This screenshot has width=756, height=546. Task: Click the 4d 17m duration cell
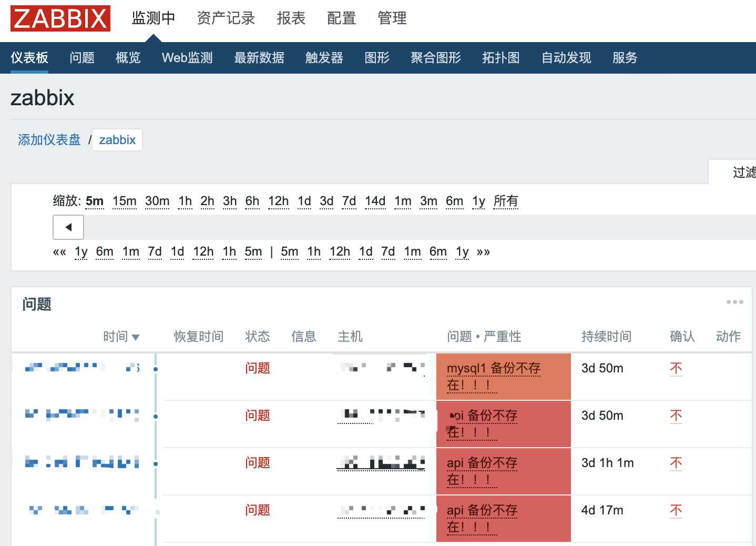pos(602,510)
